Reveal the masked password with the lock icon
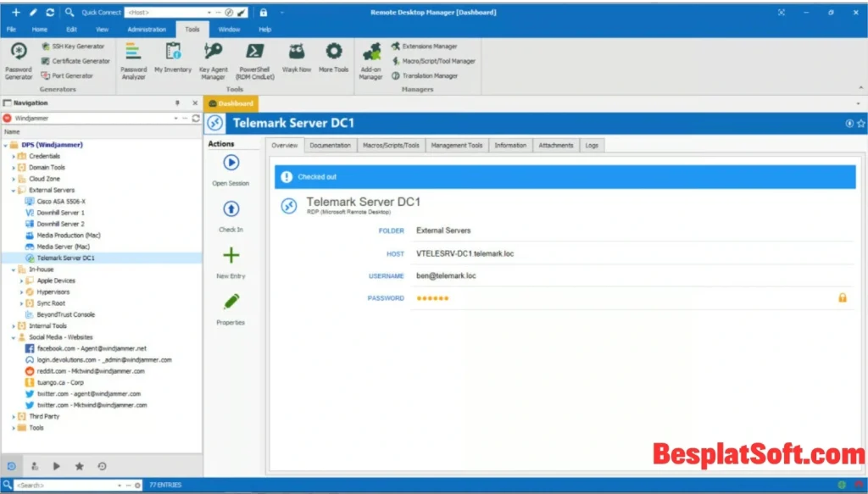 pyautogui.click(x=843, y=298)
